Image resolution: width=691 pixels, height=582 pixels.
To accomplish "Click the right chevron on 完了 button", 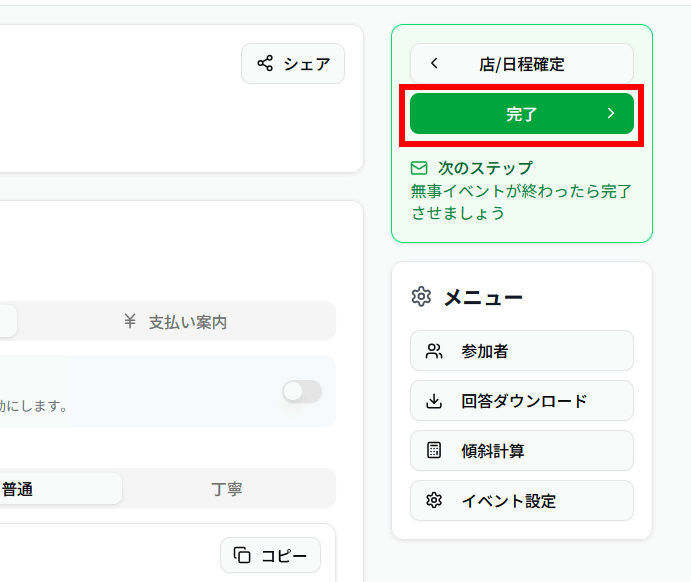I will point(611,114).
